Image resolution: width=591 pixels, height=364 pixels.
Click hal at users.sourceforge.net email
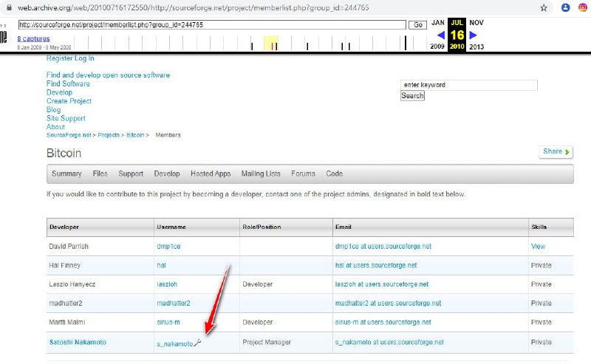(376, 265)
